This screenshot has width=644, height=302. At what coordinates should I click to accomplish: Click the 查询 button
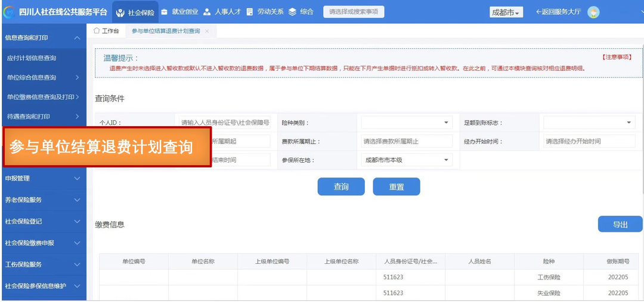[x=341, y=186]
